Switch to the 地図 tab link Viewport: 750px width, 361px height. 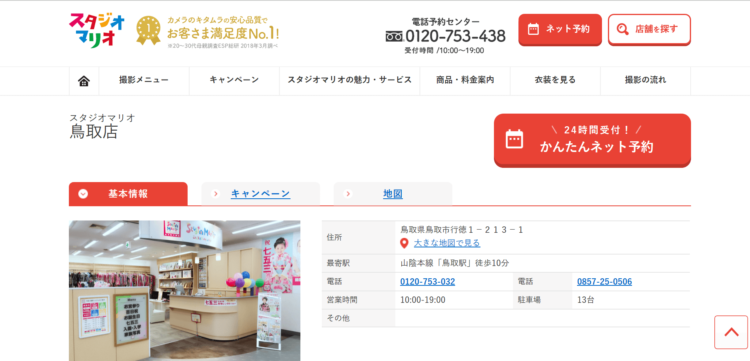[393, 194]
